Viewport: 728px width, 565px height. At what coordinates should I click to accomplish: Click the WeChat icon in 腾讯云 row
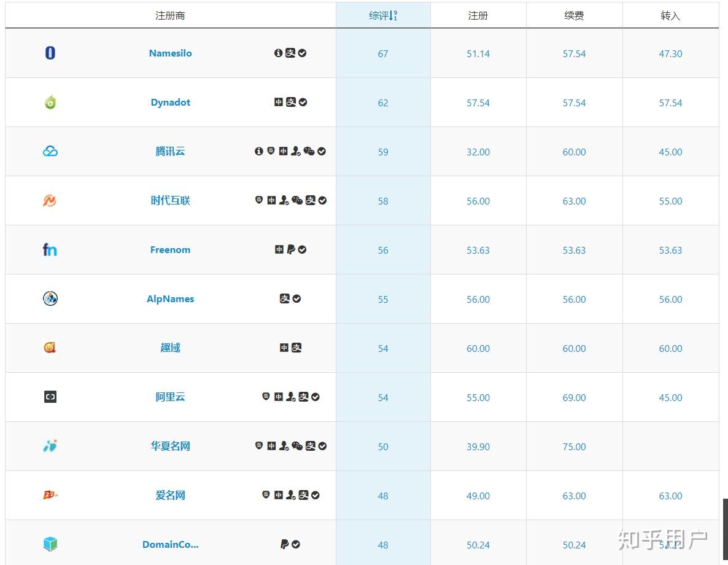point(309,151)
